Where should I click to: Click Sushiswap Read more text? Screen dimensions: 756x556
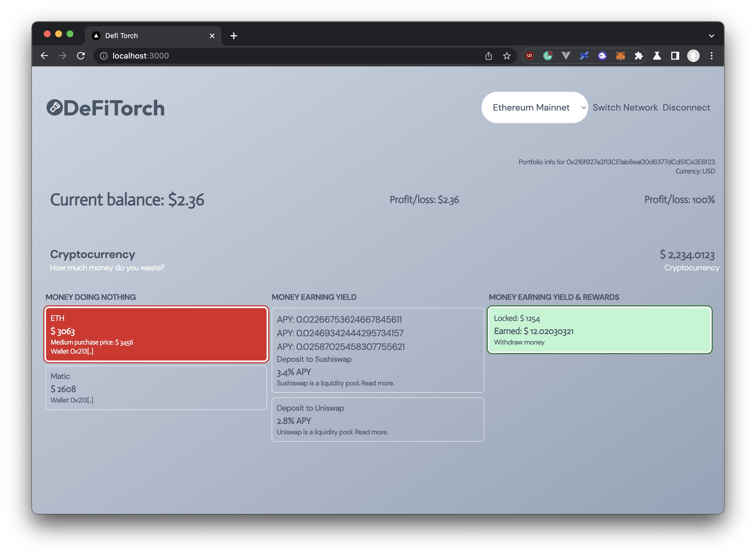377,383
